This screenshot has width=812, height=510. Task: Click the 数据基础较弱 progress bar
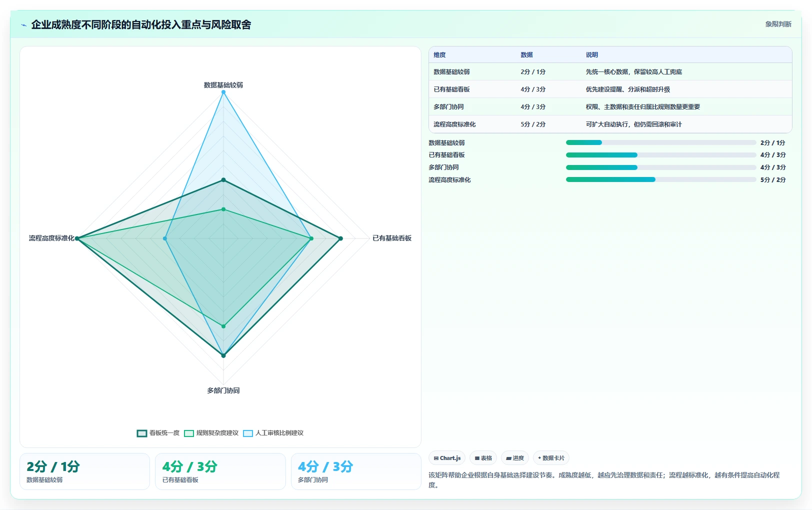pos(661,142)
